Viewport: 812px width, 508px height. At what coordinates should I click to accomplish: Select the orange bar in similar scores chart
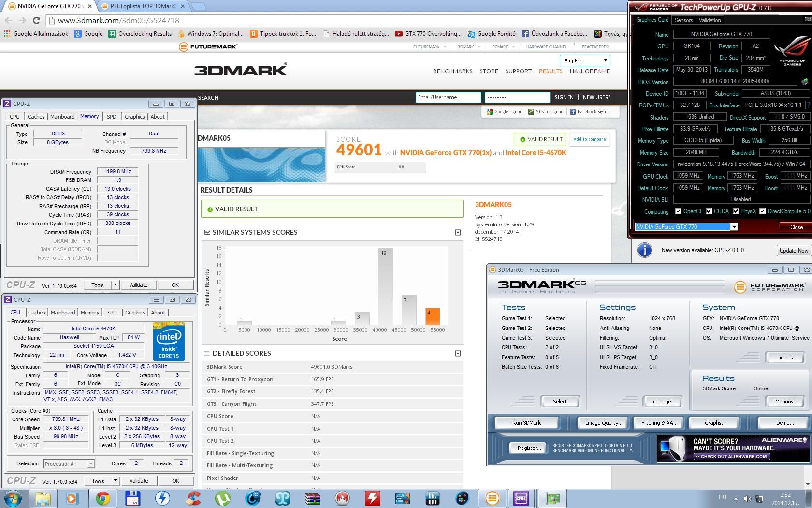[433, 316]
